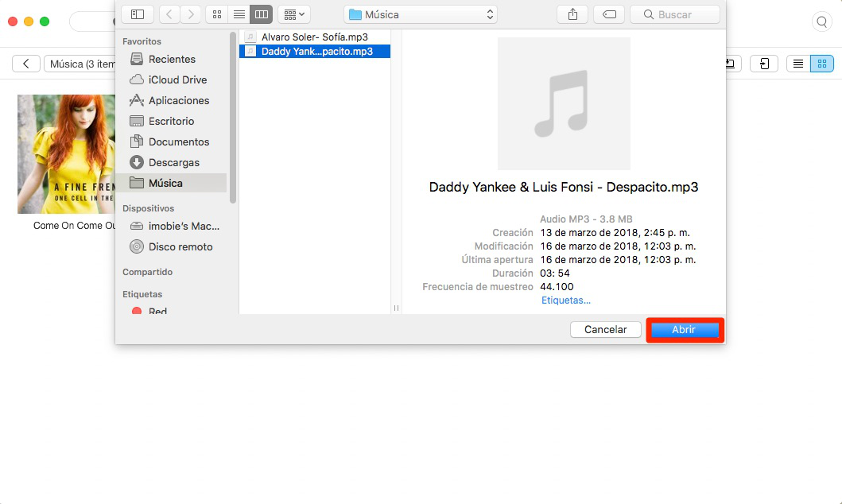
Task: Go forward in file dialog navigation
Action: (191, 14)
